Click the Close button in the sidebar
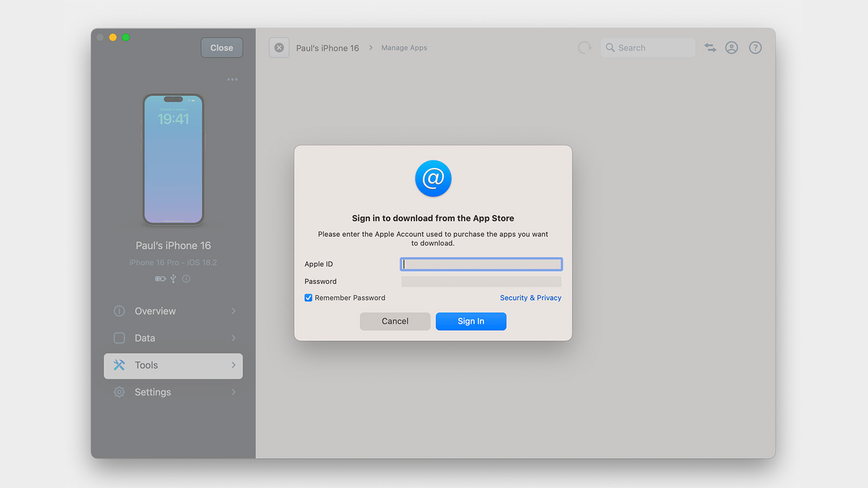The image size is (868, 488). [x=222, y=48]
